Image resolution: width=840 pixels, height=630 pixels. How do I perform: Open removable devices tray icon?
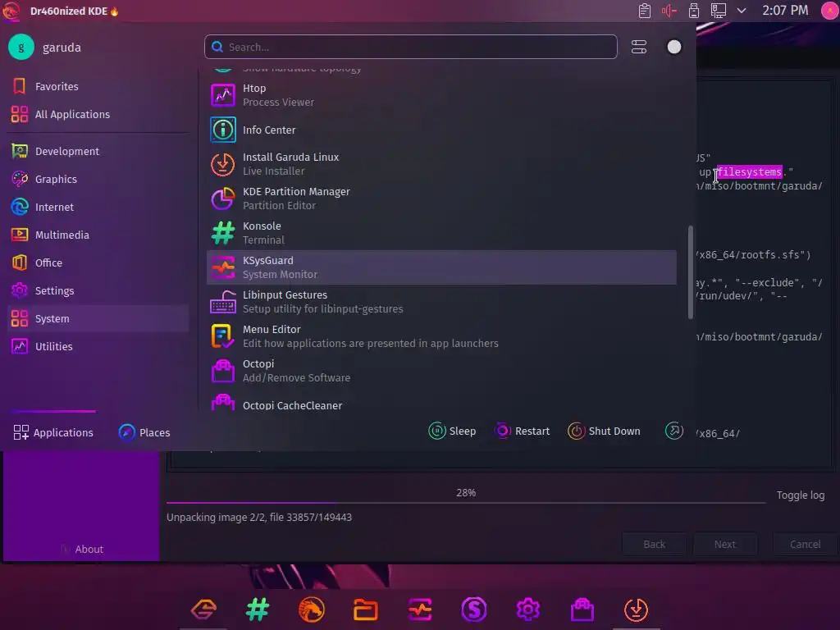[x=694, y=11]
